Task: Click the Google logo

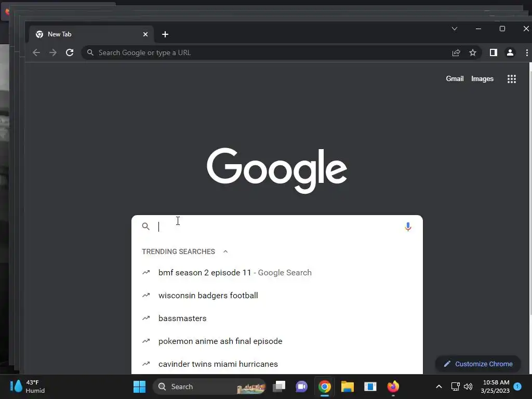Action: [x=277, y=170]
